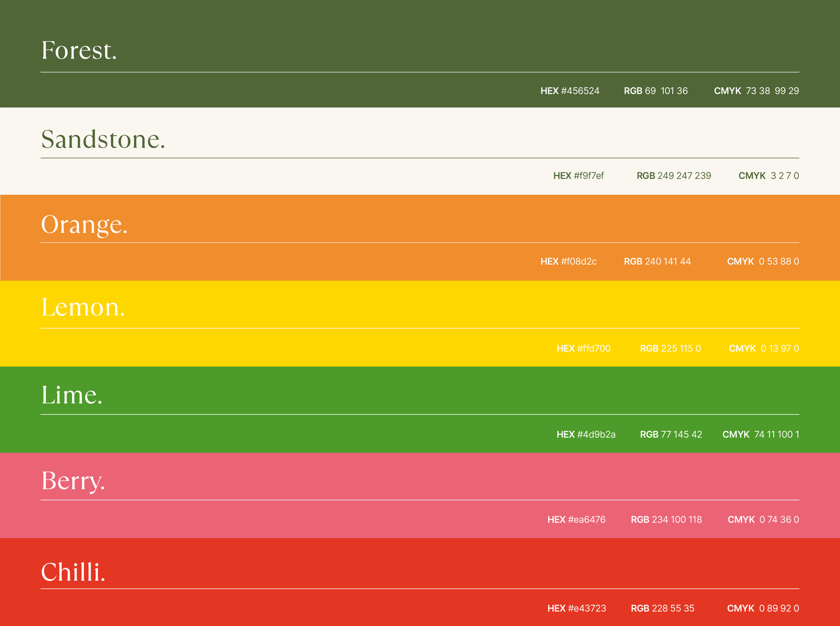Click the Lemon RGB 225 115 0 text
This screenshot has height=626, width=840.
coord(670,349)
